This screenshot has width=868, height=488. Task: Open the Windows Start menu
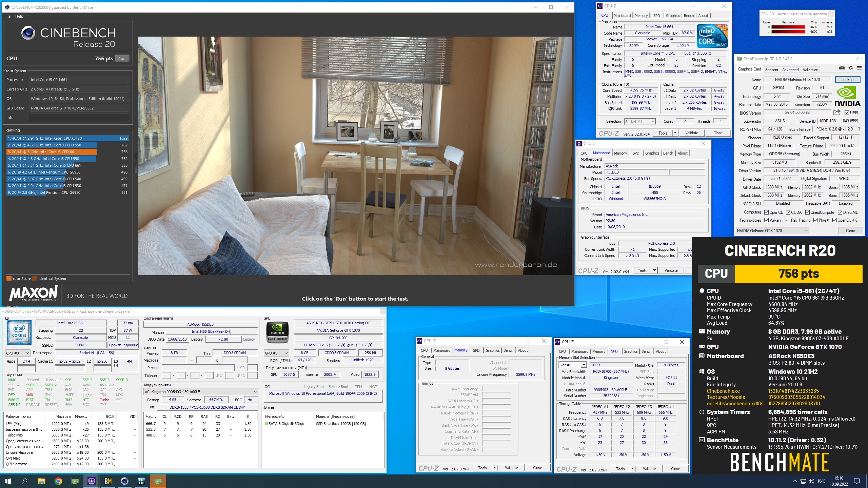coord(8,481)
